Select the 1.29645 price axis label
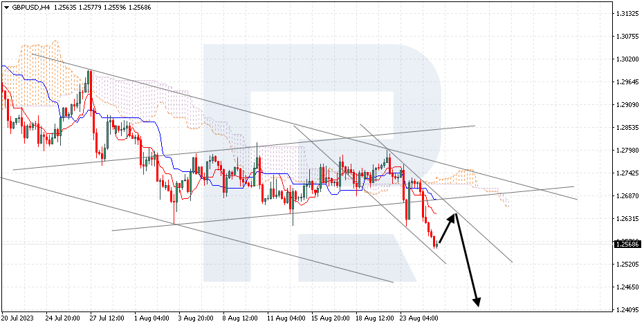644x326 pixels. pyautogui.click(x=626, y=81)
